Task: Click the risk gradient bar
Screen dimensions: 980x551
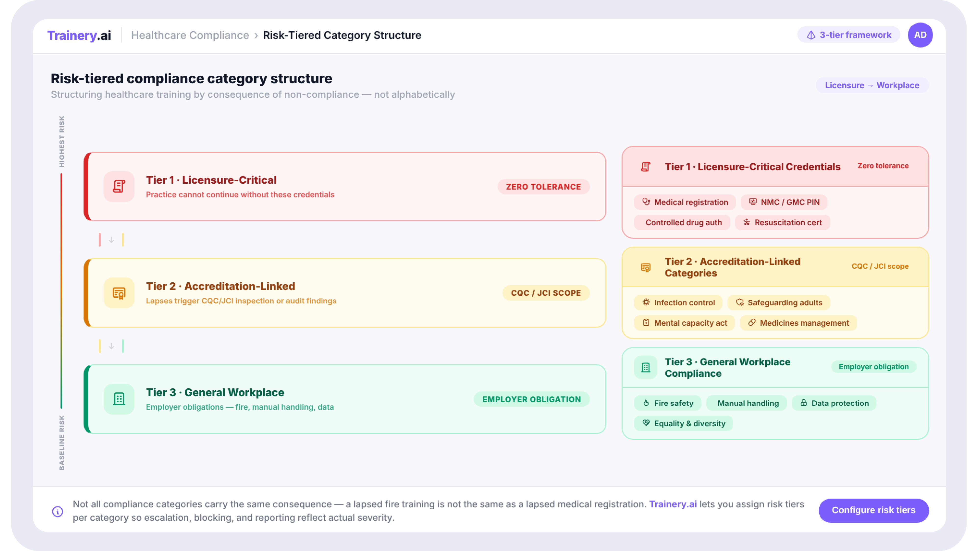Action: point(61,291)
